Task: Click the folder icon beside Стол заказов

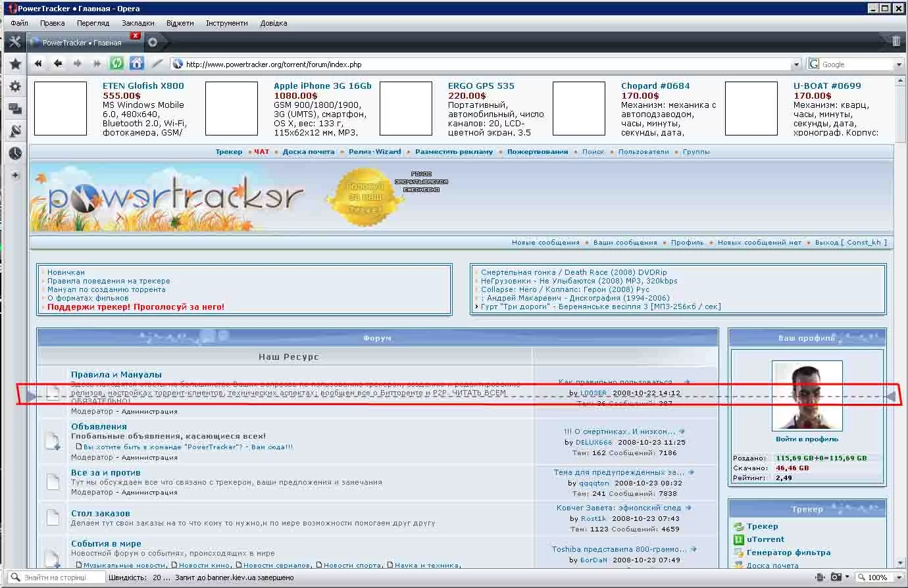Action: 53,518
